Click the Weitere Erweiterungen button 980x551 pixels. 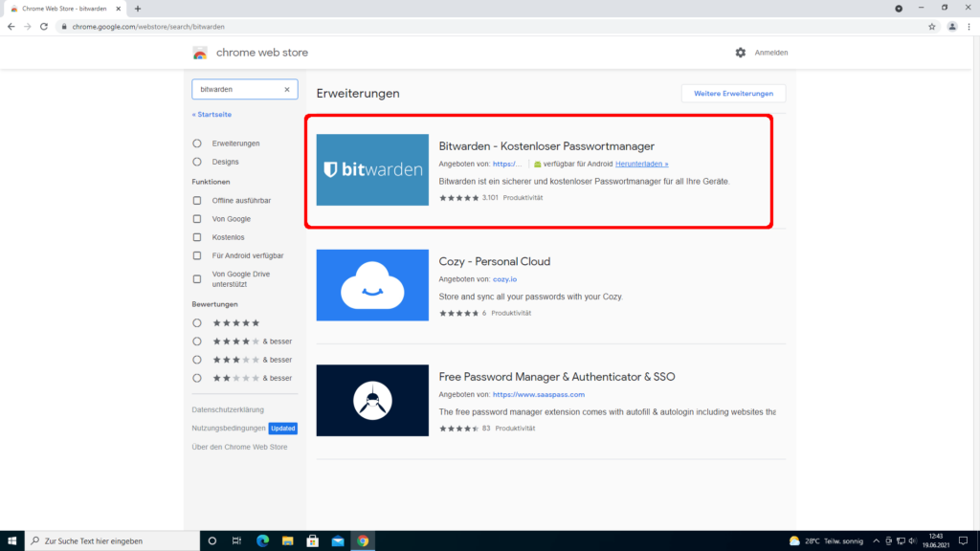click(733, 94)
